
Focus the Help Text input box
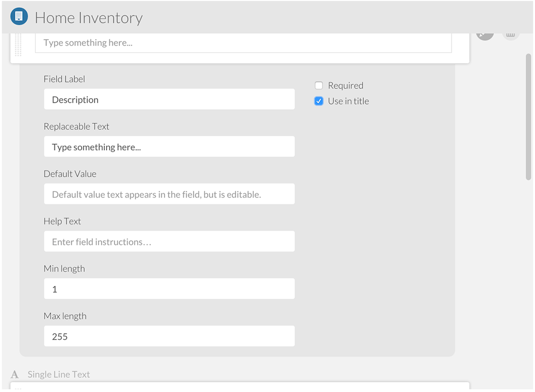(x=169, y=242)
